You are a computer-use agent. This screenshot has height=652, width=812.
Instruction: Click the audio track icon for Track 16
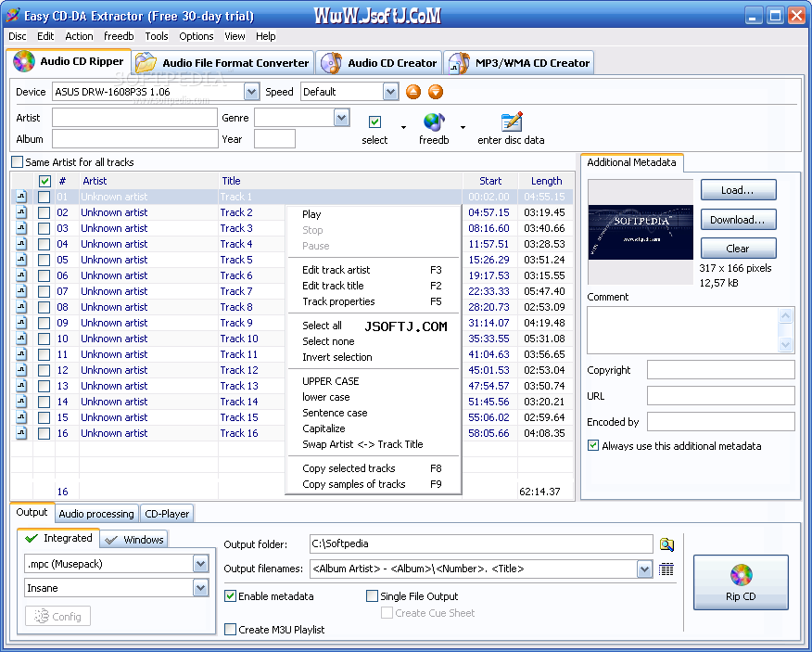click(x=21, y=433)
